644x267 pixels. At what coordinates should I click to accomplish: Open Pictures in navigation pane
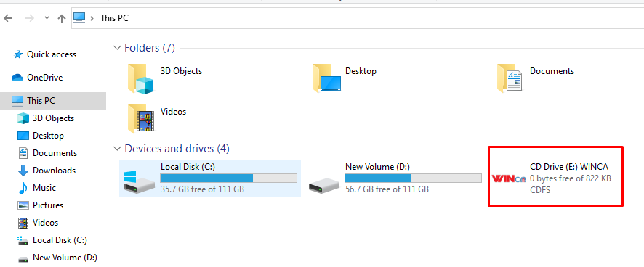(48, 205)
